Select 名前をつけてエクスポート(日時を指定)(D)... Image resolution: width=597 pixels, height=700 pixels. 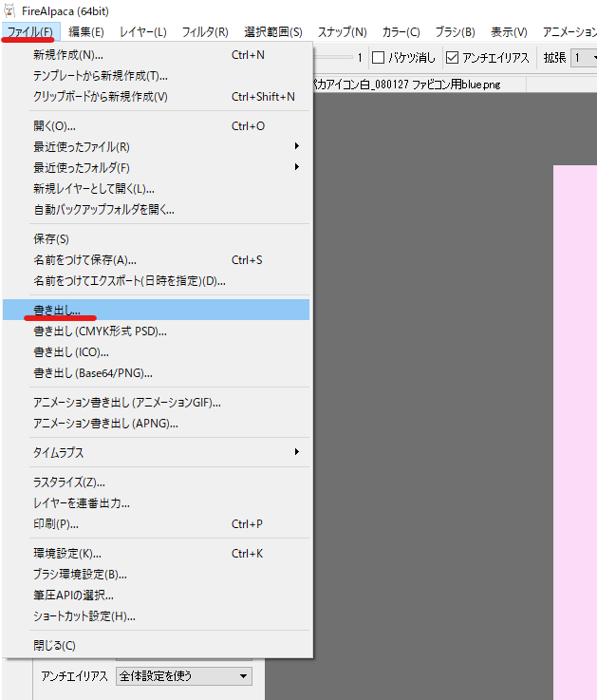[156, 281]
